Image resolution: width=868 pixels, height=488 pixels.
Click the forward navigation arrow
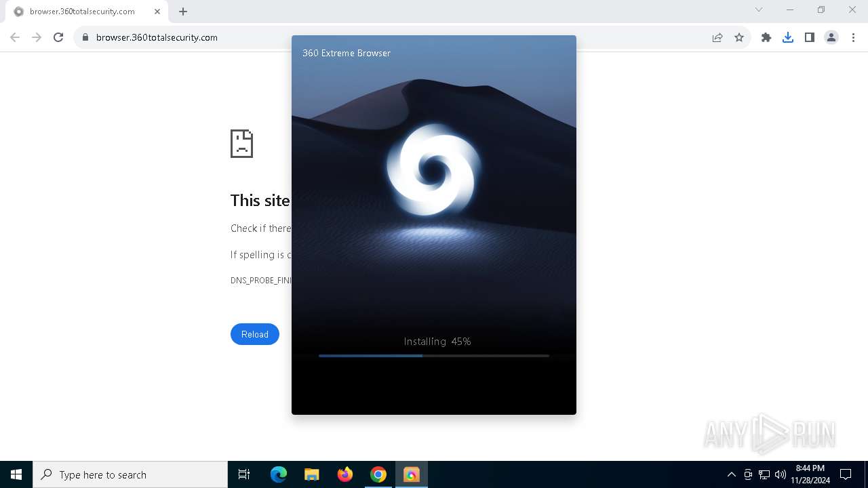(37, 37)
